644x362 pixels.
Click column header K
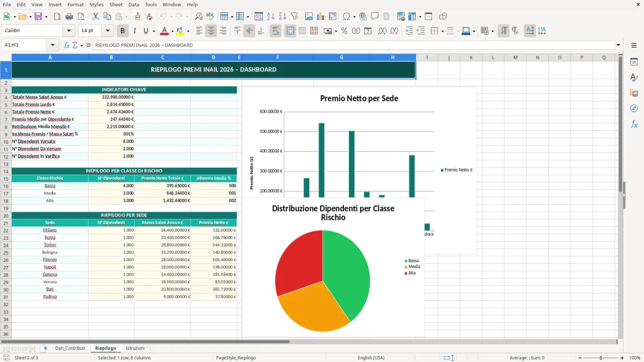pyautogui.click(x=471, y=57)
